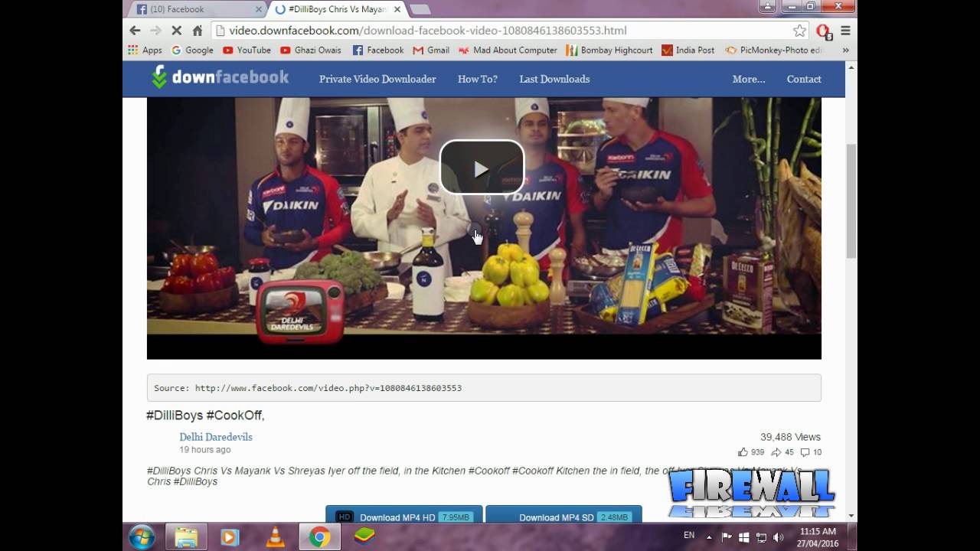
Task: Open the media player taskbar icon
Action: coord(230,537)
